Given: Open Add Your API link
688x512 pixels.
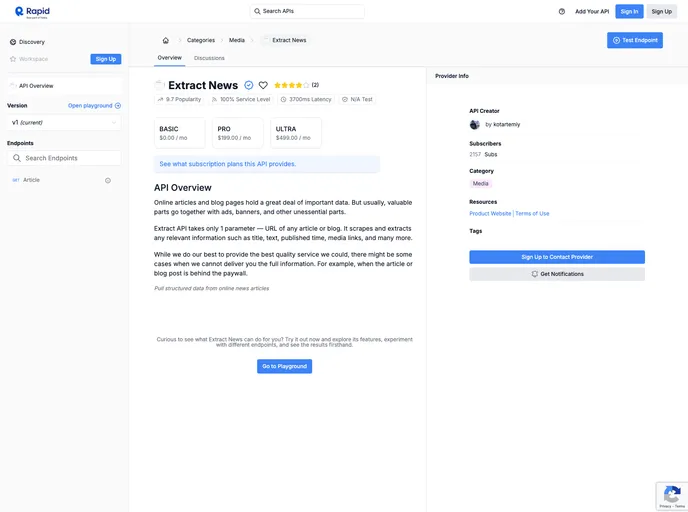Looking at the screenshot, I should (x=592, y=12).
